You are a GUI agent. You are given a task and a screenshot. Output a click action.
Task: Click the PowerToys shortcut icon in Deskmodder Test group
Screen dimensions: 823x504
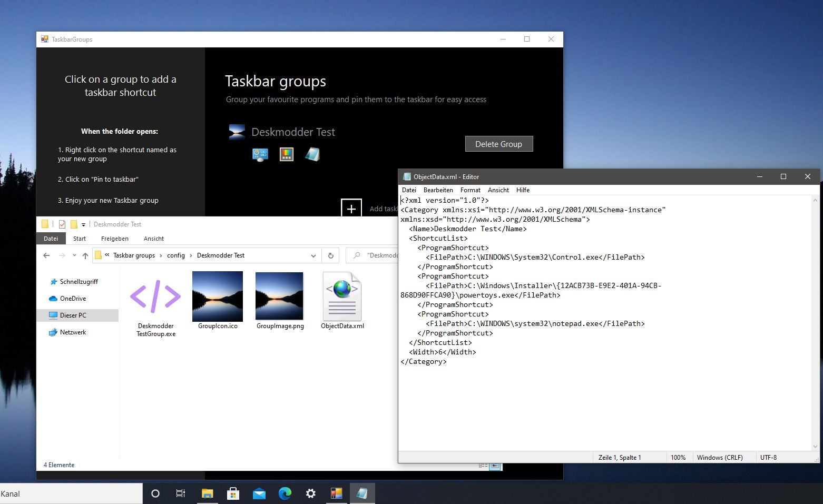point(286,154)
